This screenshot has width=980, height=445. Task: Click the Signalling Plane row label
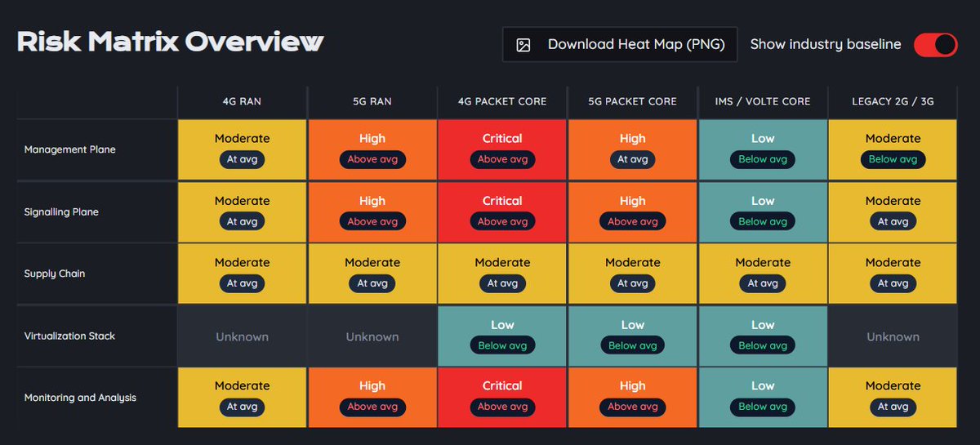tap(61, 211)
